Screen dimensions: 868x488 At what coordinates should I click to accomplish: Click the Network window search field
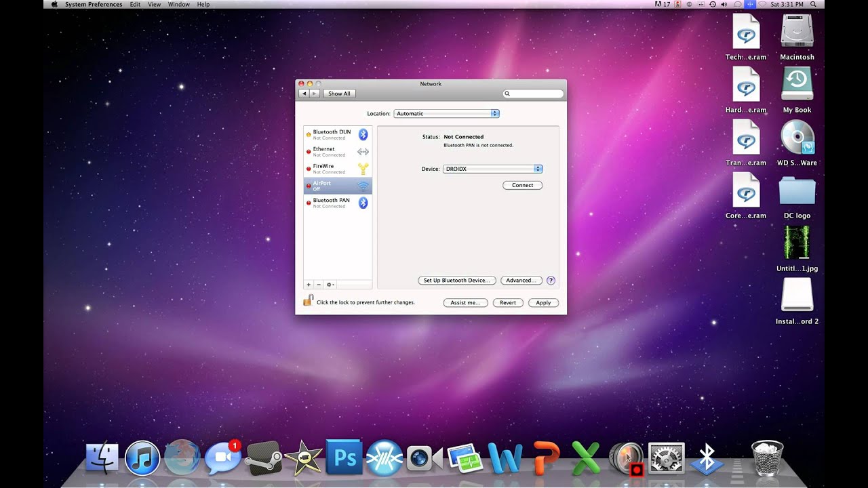click(x=533, y=94)
